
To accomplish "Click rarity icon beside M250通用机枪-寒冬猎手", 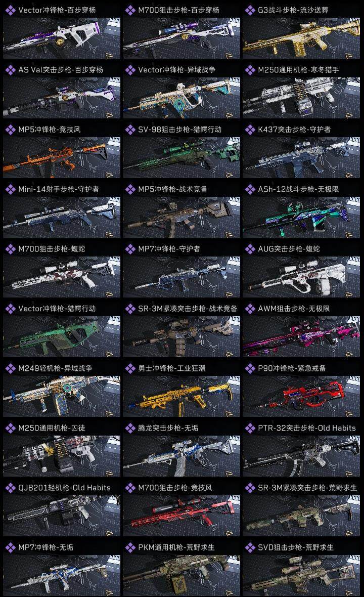I will tap(250, 70).
